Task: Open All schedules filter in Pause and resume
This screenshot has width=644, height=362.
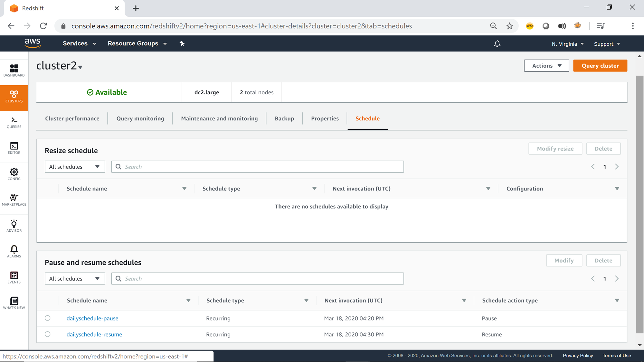Action: [x=75, y=279]
